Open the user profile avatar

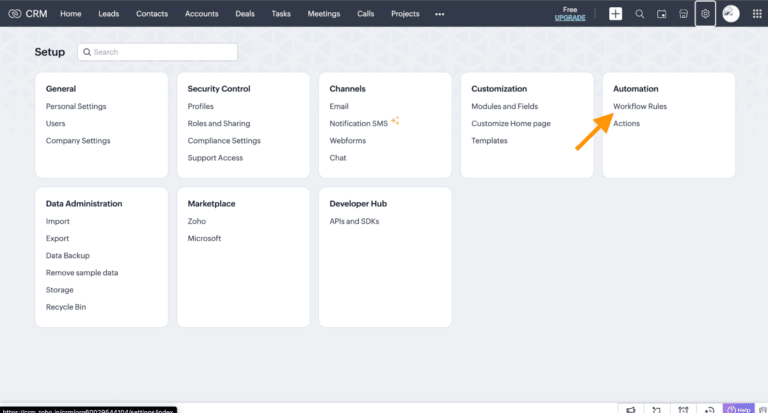731,14
